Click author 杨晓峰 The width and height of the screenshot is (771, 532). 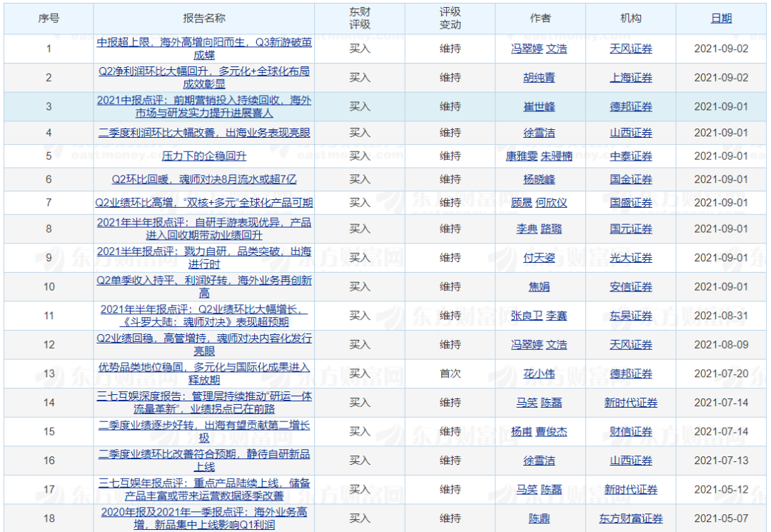click(x=539, y=179)
